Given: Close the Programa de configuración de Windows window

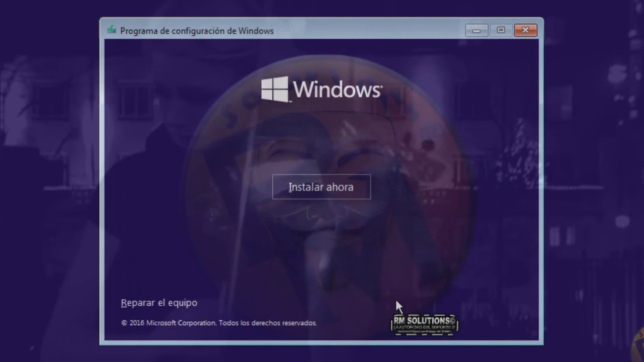Looking at the screenshot, I should point(526,31).
